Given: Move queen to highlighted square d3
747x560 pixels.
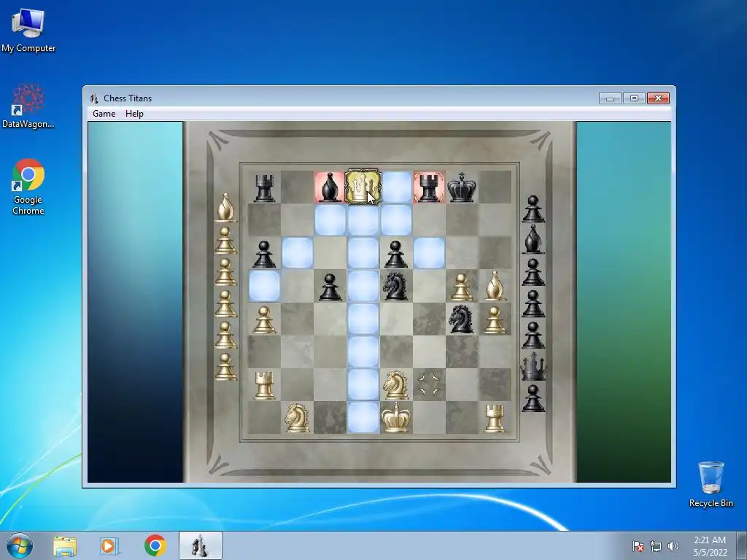Looking at the screenshot, I should (x=363, y=351).
